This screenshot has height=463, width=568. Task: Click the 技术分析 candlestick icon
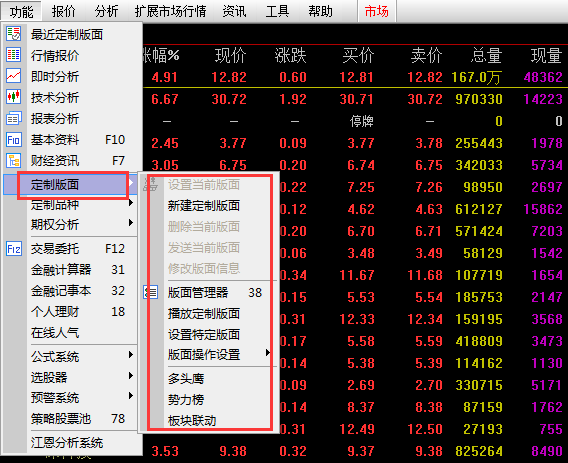pos(13,97)
